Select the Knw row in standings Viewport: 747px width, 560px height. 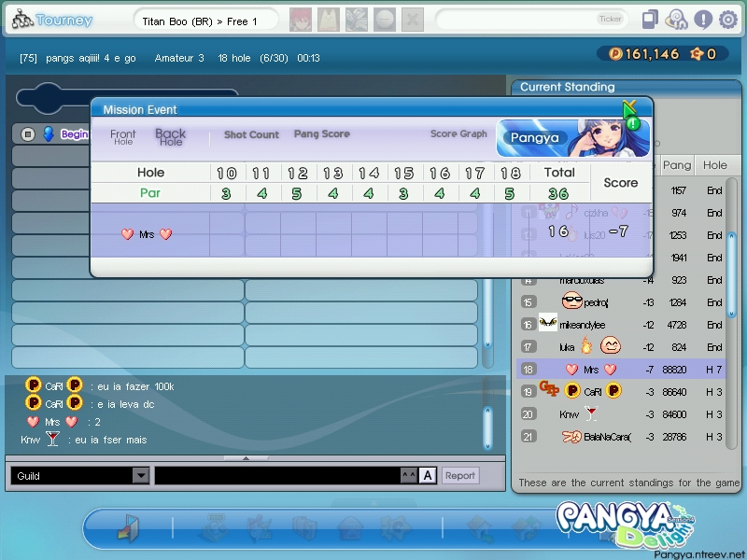621,414
